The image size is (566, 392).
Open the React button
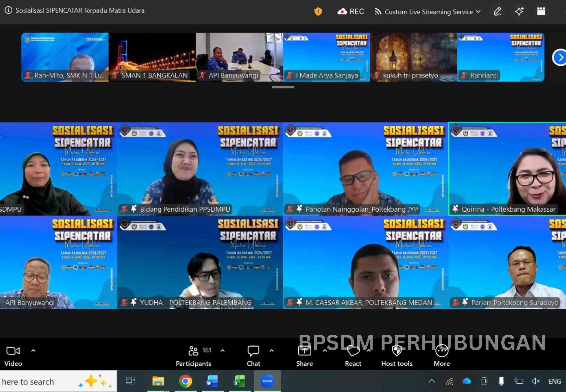[353, 356]
